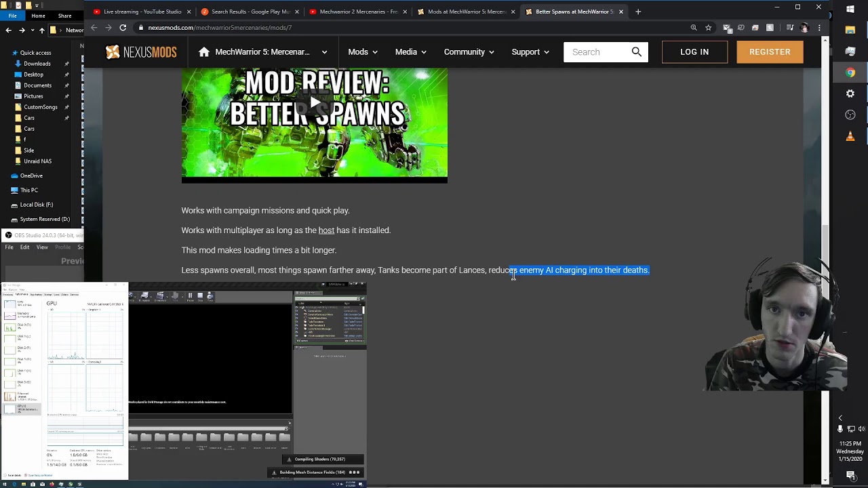
Task: Open a new Chrome tab
Action: (637, 12)
